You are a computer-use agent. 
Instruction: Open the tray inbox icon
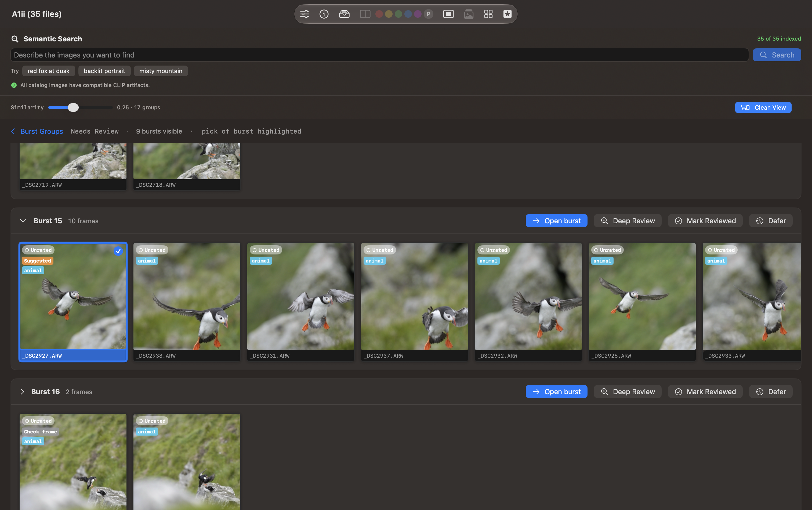click(x=344, y=14)
